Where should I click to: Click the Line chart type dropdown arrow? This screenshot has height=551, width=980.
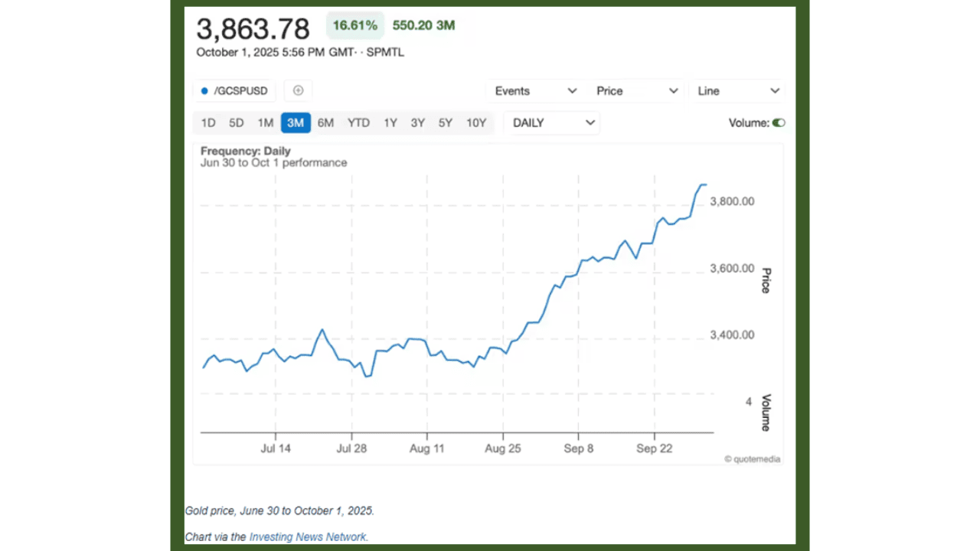point(774,90)
